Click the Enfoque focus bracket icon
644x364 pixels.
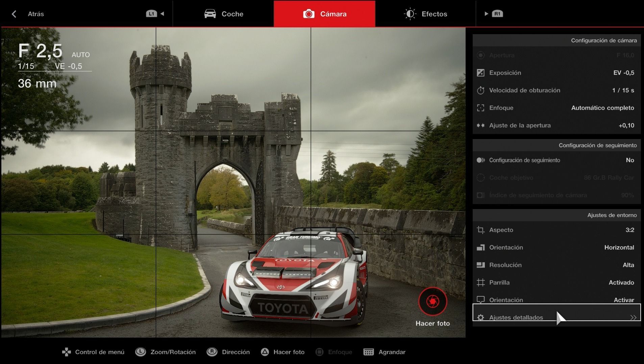click(480, 108)
